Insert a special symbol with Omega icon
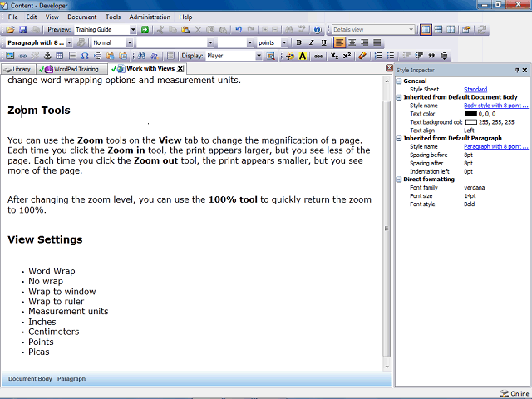This screenshot has height=399, width=532. tap(85, 56)
